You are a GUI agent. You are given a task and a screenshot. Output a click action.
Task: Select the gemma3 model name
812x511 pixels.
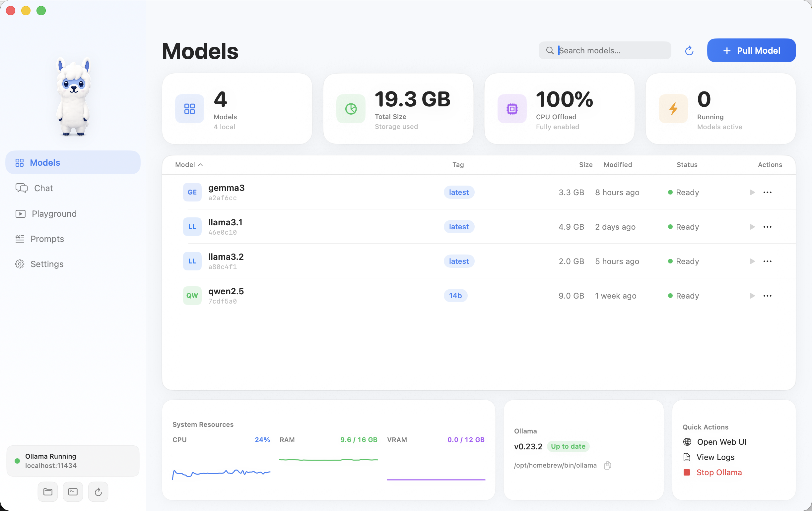click(226, 188)
